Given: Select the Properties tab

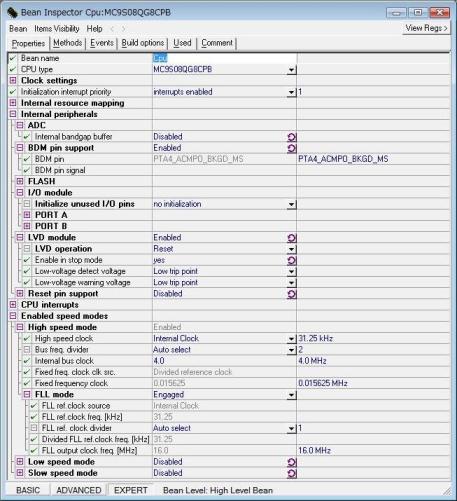Looking at the screenshot, I should (x=28, y=44).
